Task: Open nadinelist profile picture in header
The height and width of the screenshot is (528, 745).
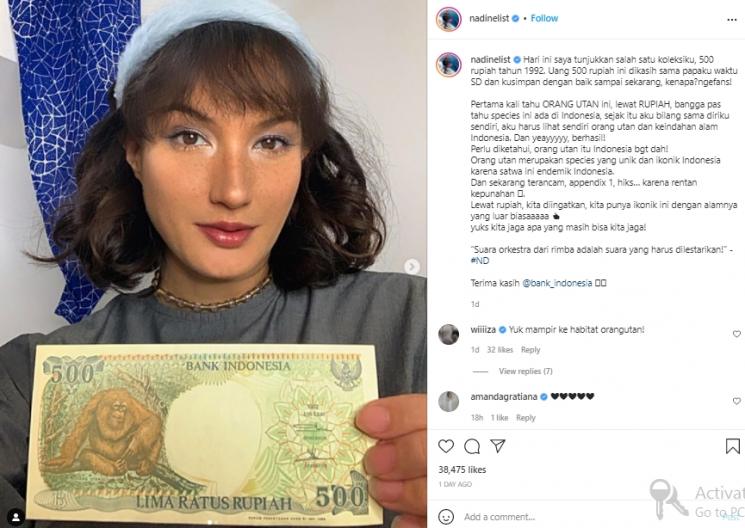Action: click(449, 19)
